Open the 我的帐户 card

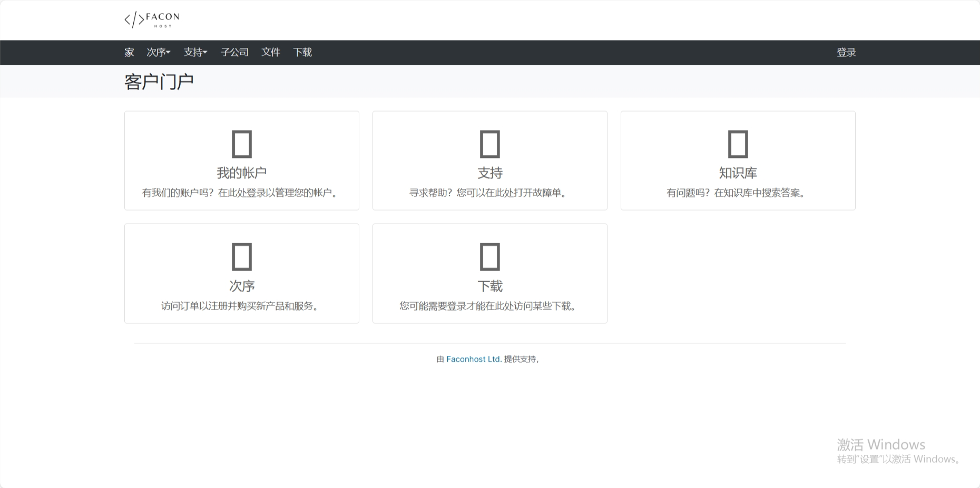(241, 161)
